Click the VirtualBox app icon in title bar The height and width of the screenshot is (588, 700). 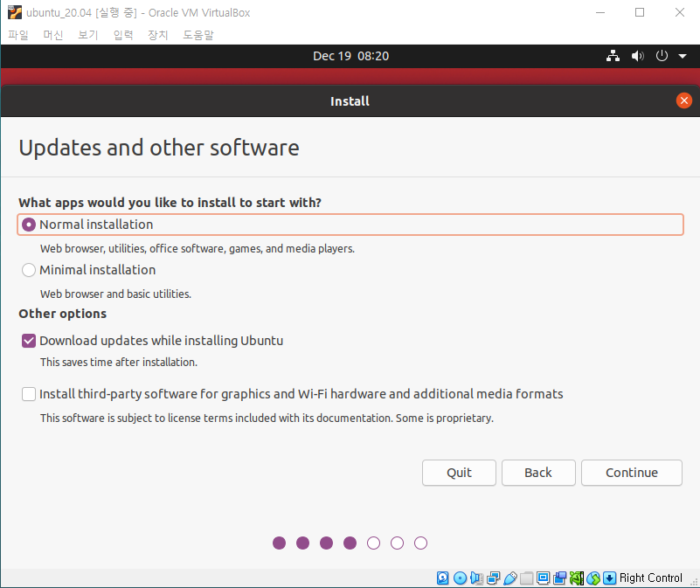pyautogui.click(x=14, y=12)
